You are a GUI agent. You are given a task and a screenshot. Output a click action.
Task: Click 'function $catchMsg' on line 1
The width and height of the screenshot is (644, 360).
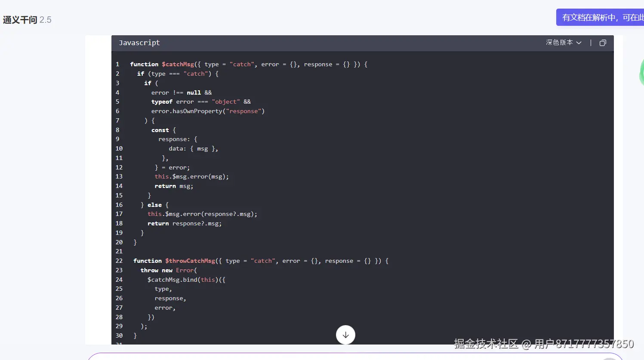162,64
